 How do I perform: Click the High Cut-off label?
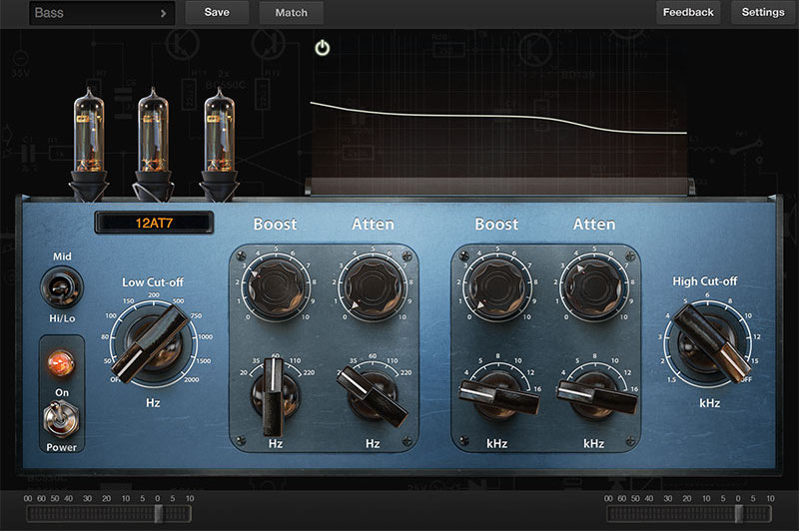pyautogui.click(x=705, y=281)
